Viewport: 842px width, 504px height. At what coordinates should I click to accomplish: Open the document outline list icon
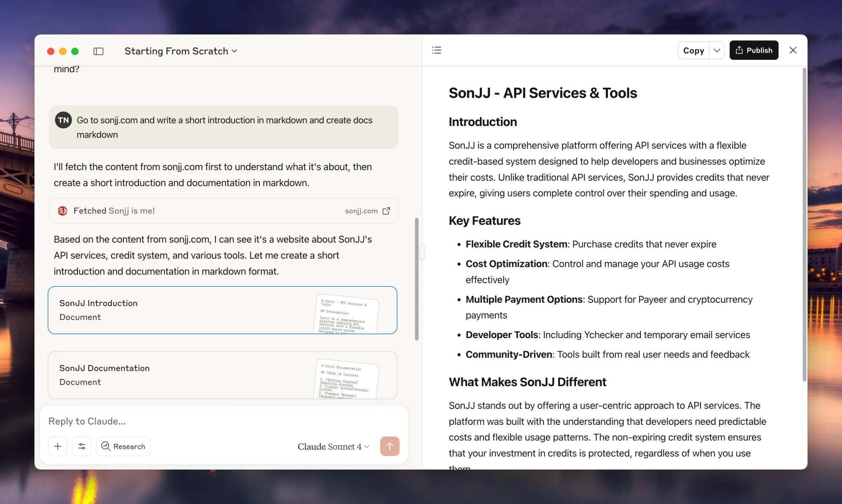click(x=437, y=50)
